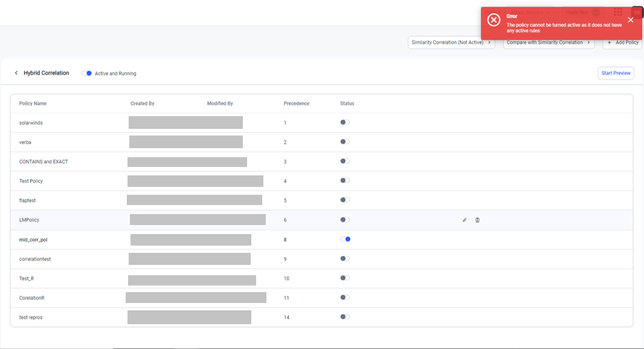Go back using the arrow beside Hybrid Correlation

16,73
